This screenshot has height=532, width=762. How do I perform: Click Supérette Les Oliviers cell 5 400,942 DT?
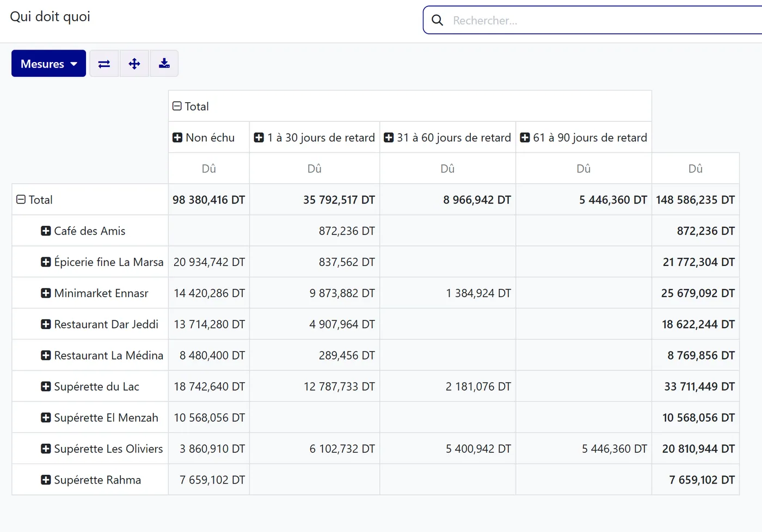point(447,449)
